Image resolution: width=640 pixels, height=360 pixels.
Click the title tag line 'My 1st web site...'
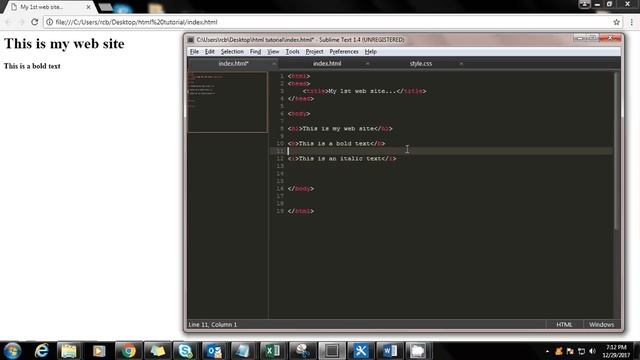click(x=364, y=91)
